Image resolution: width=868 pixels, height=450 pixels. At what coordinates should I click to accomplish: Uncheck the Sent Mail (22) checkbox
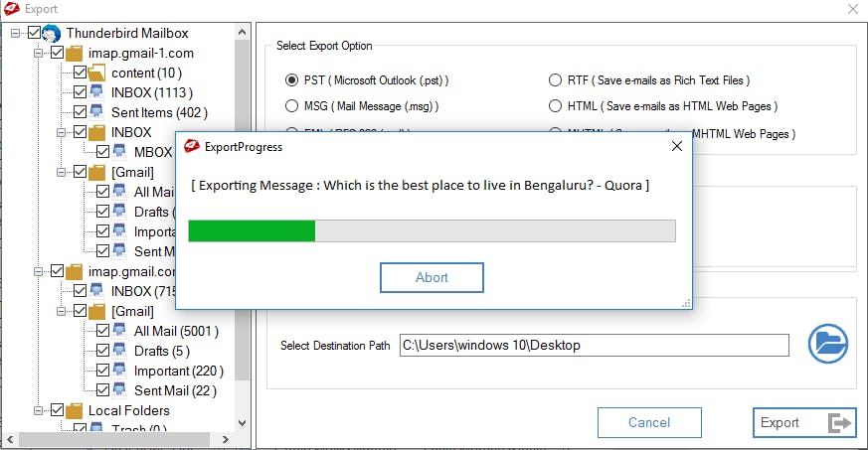[102, 390]
